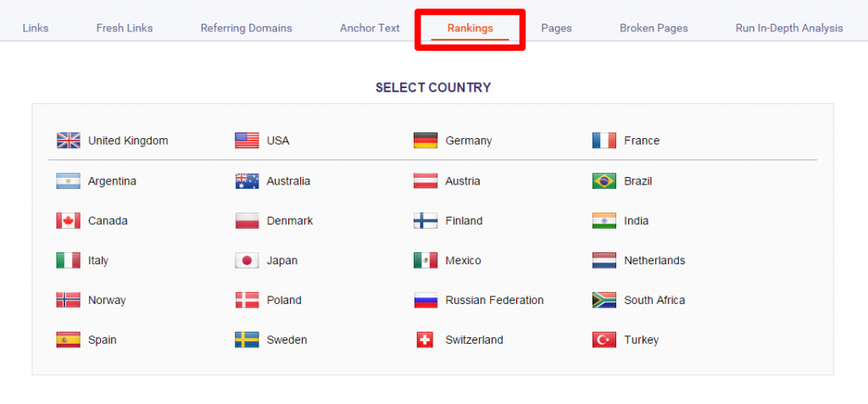Choose the South Africa country name
The height and width of the screenshot is (404, 868).
point(654,300)
